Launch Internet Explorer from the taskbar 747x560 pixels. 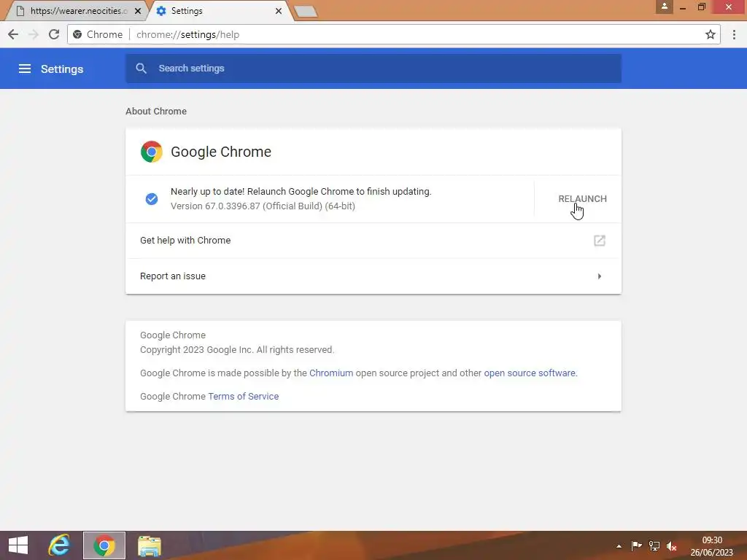(x=59, y=545)
